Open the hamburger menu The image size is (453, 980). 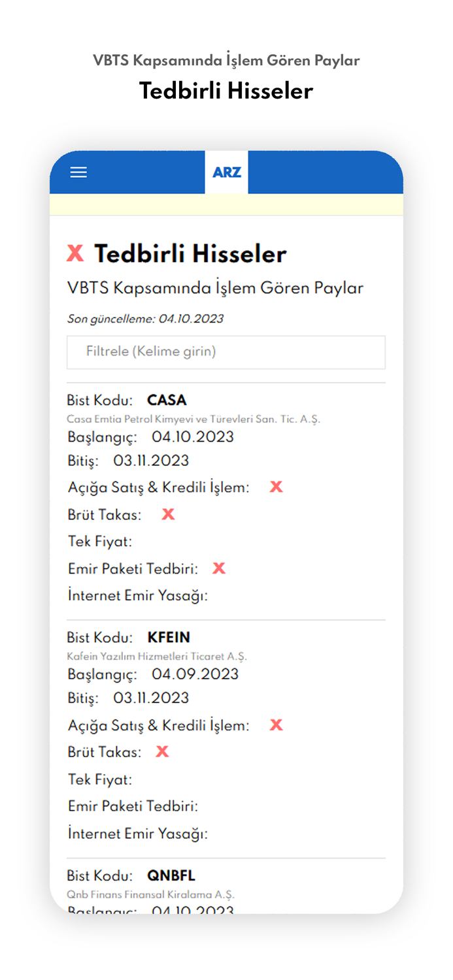[x=78, y=172]
